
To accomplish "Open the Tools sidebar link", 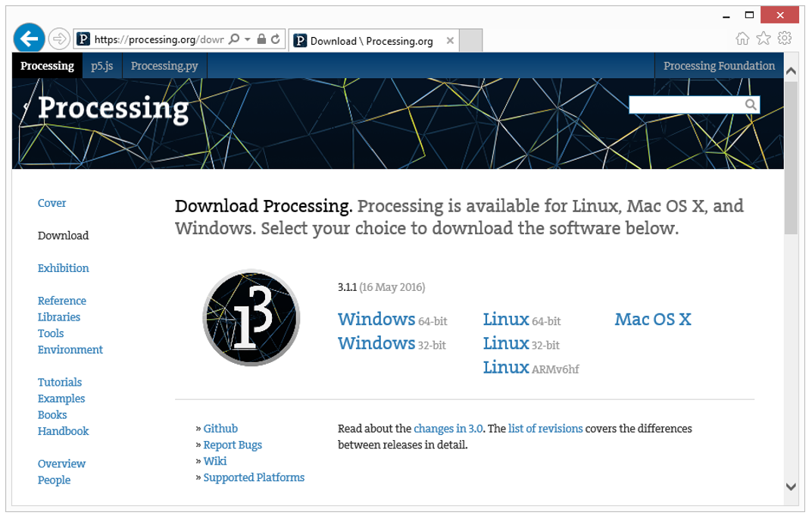I will coord(51,333).
